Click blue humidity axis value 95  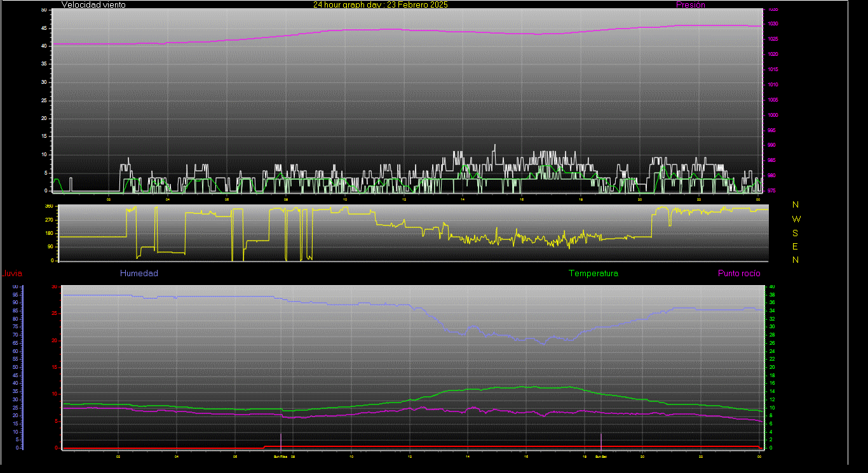pyautogui.click(x=15, y=295)
